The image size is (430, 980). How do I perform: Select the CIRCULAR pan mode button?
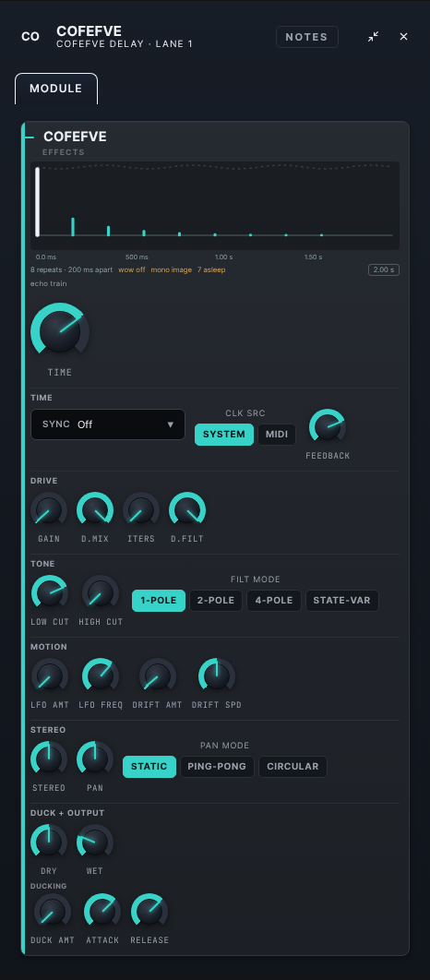[x=293, y=767]
